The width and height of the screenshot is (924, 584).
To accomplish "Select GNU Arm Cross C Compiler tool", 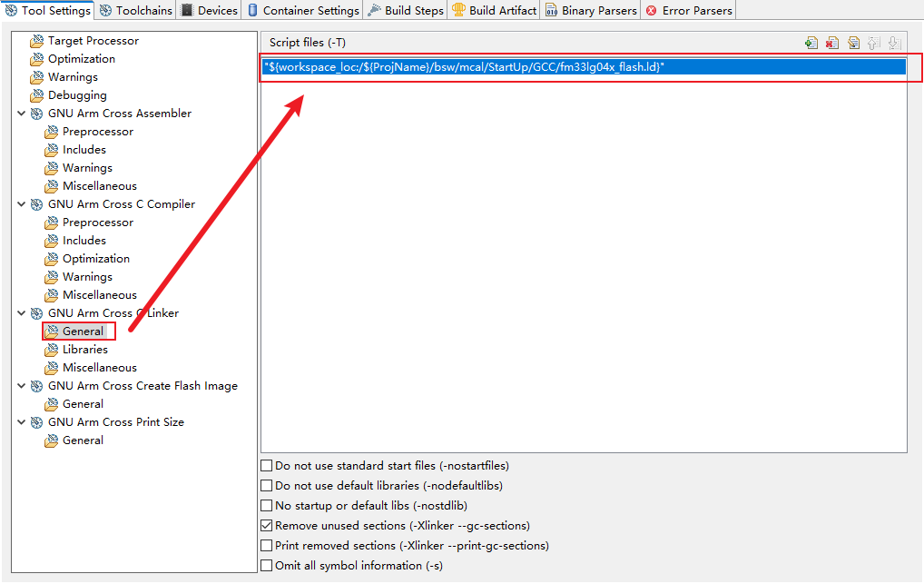I will pos(122,204).
